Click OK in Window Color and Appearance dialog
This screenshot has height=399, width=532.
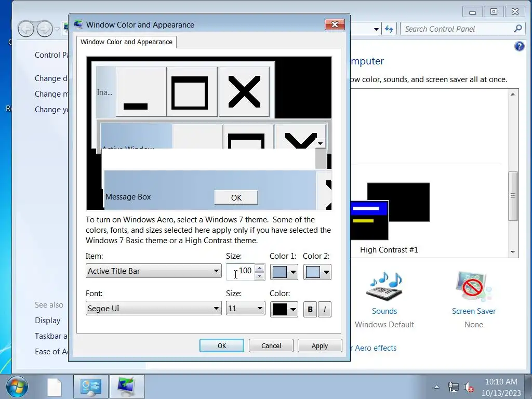221,345
